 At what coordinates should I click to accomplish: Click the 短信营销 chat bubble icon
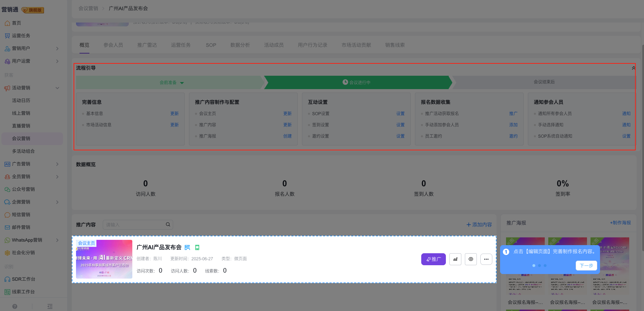coord(7,215)
